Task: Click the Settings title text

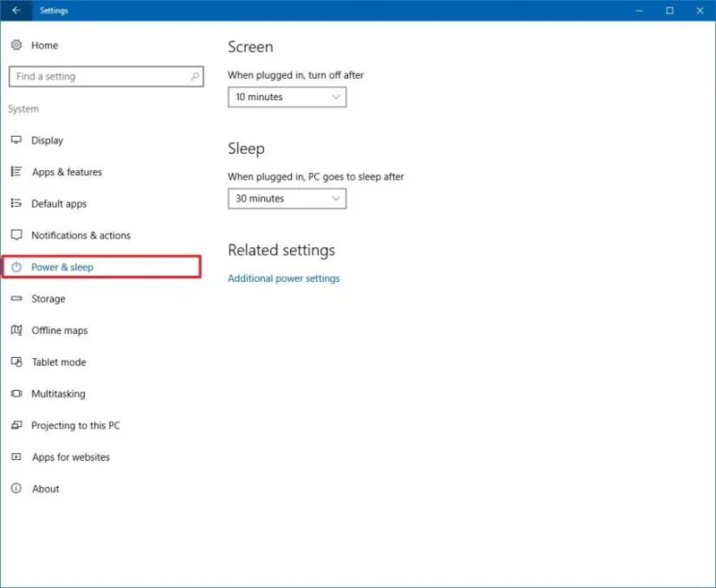Action: coord(54,11)
